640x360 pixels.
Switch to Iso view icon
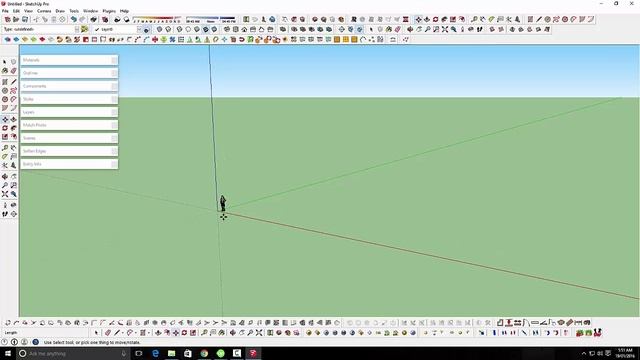coord(227,29)
